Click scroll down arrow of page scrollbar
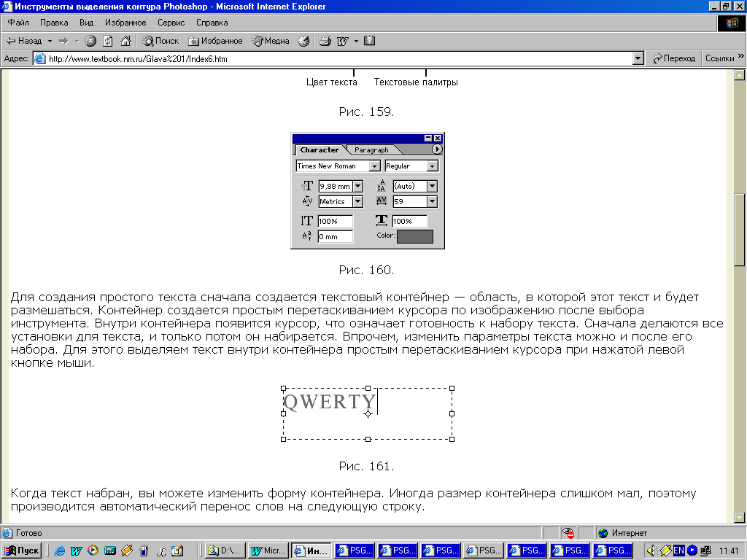Viewport: 747px width, 560px height. 740,517
